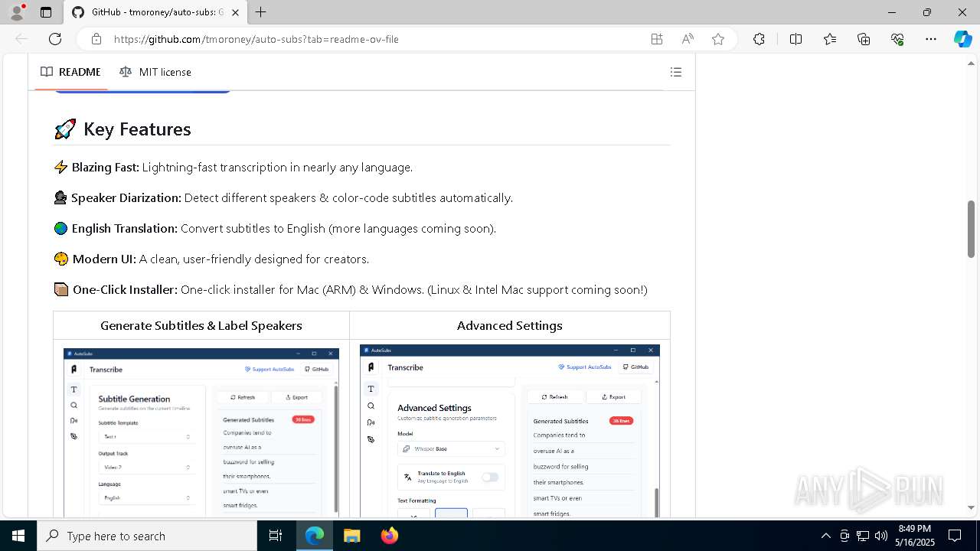Screen dimensions: 980x551
Task: Click the browser Back arrow
Action: (21, 39)
